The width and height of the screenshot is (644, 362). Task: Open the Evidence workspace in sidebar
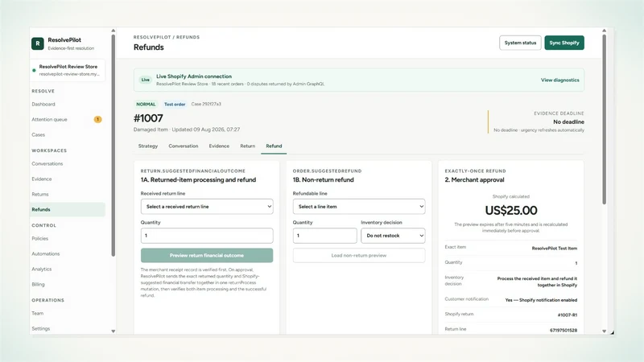(42, 179)
